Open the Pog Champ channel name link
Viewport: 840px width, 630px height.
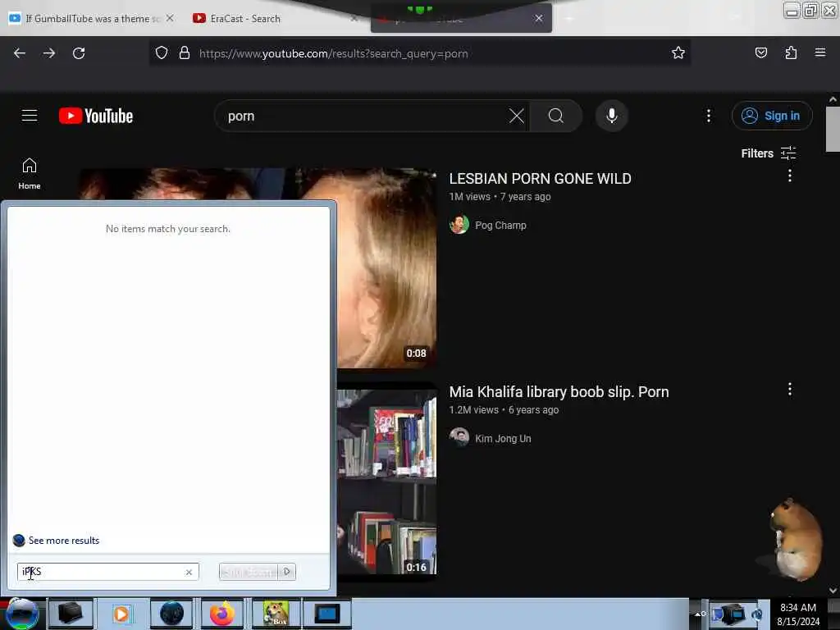[500, 225]
